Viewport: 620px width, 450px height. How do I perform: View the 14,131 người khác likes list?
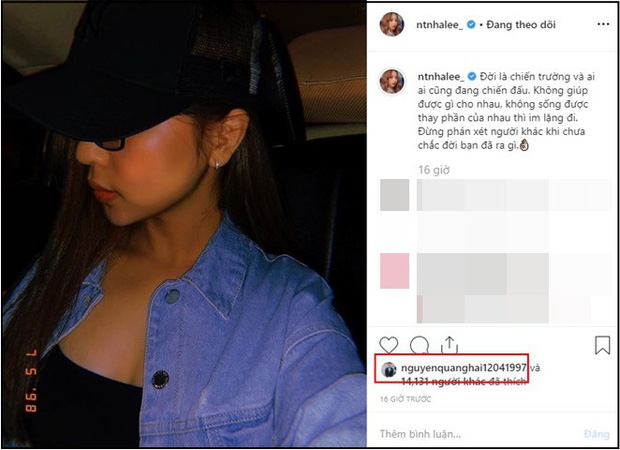click(463, 381)
